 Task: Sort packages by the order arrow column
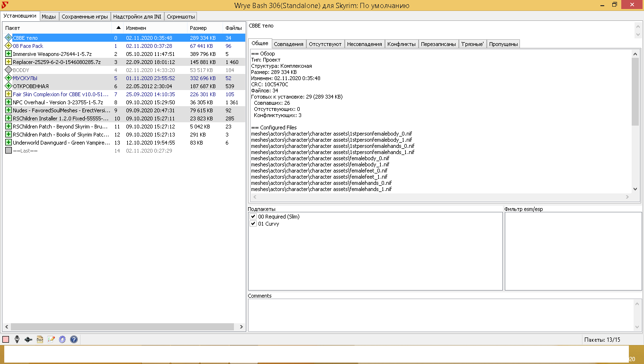point(118,28)
